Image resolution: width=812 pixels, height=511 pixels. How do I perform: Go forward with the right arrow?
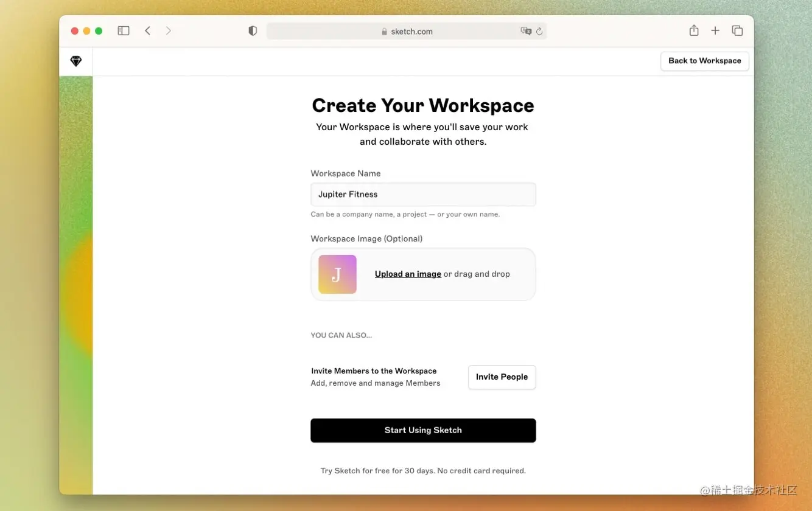pos(169,30)
